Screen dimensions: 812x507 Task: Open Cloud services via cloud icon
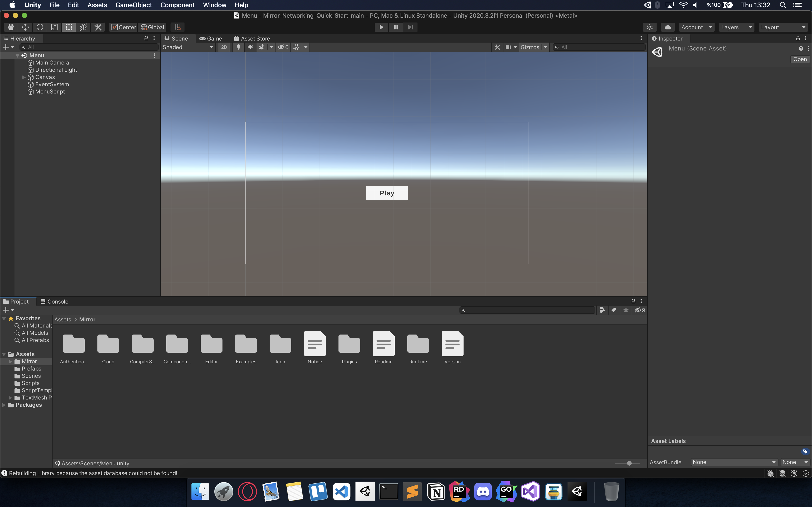[x=668, y=27]
